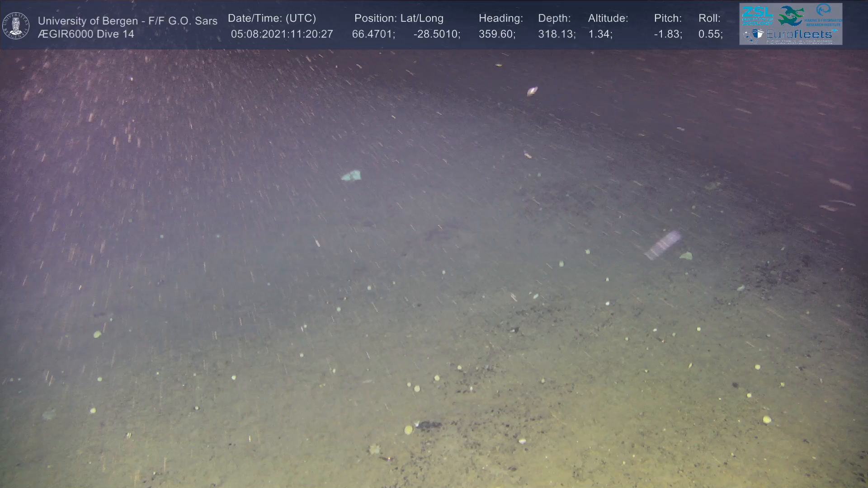The image size is (868, 488).
Task: Click the altitude readout 1.34
Action: [600, 34]
